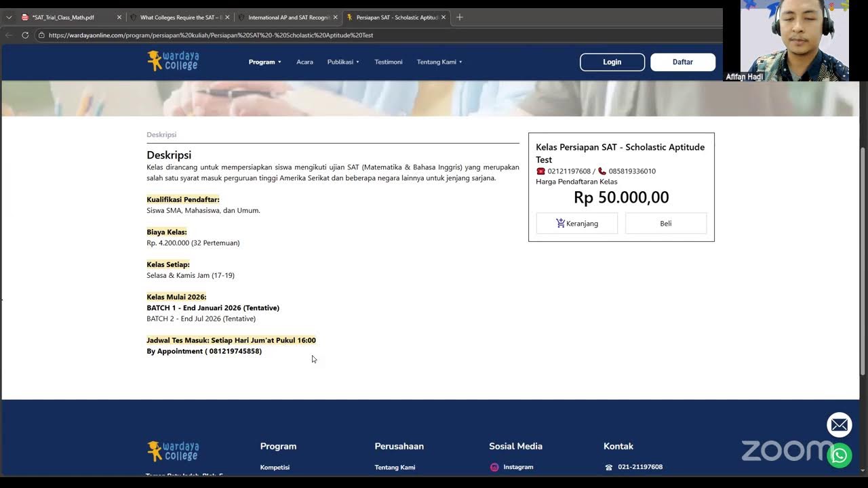Click the shield favicon on What Colleges Require tab
Image resolution: width=868 pixels, height=488 pixels.
click(133, 18)
